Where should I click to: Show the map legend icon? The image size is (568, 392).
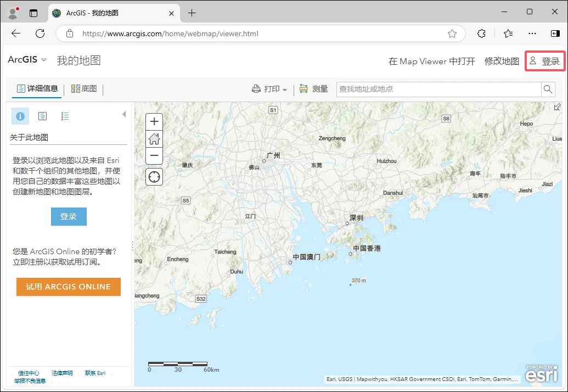point(65,116)
